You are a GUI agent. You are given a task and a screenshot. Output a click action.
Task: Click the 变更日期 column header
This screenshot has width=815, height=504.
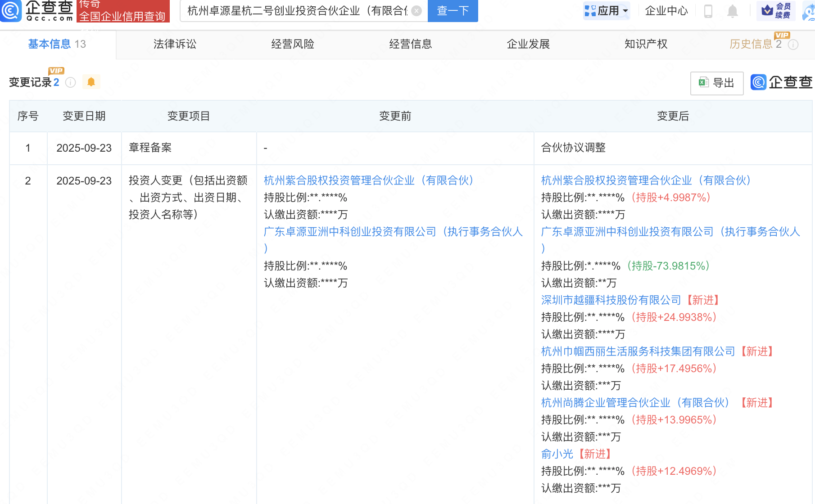84,116
